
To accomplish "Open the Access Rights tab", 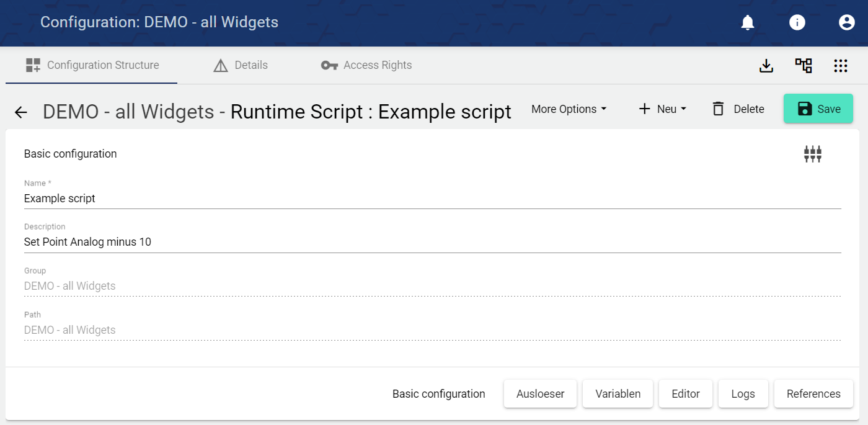I will [366, 65].
